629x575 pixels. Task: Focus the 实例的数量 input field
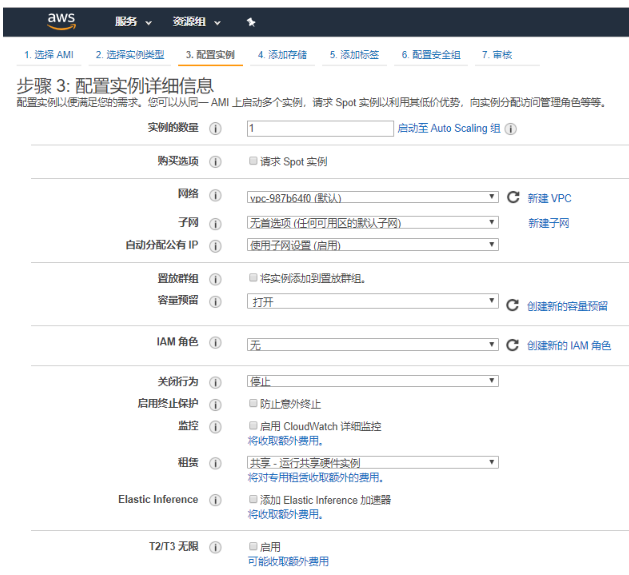point(320,128)
